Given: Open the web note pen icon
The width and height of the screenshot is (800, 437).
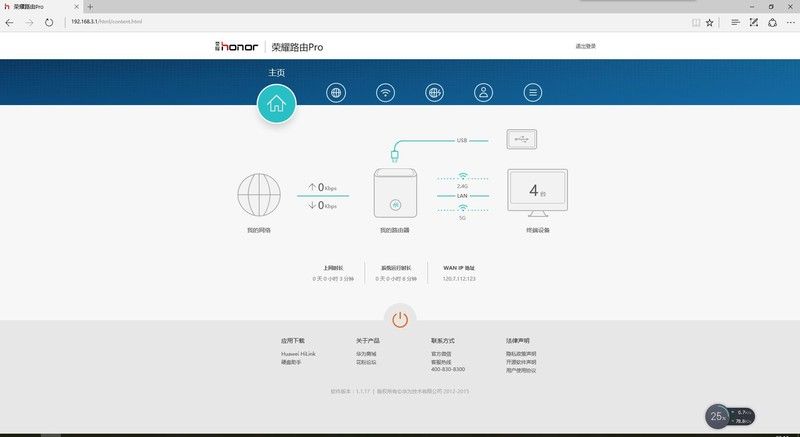Looking at the screenshot, I should 754,22.
